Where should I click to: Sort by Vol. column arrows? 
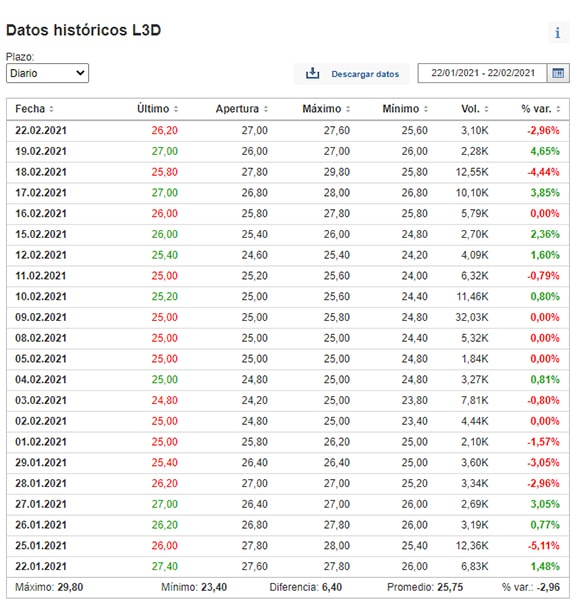coord(486,109)
